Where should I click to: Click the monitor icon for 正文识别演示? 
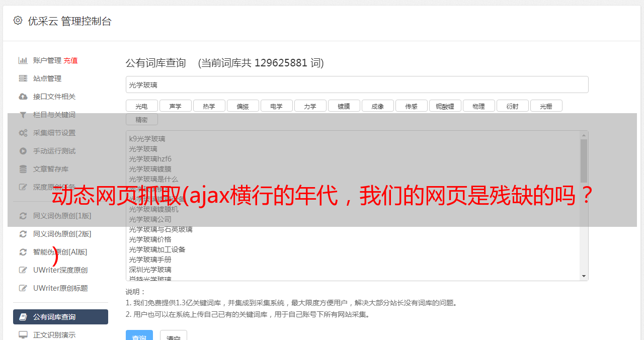click(23, 334)
